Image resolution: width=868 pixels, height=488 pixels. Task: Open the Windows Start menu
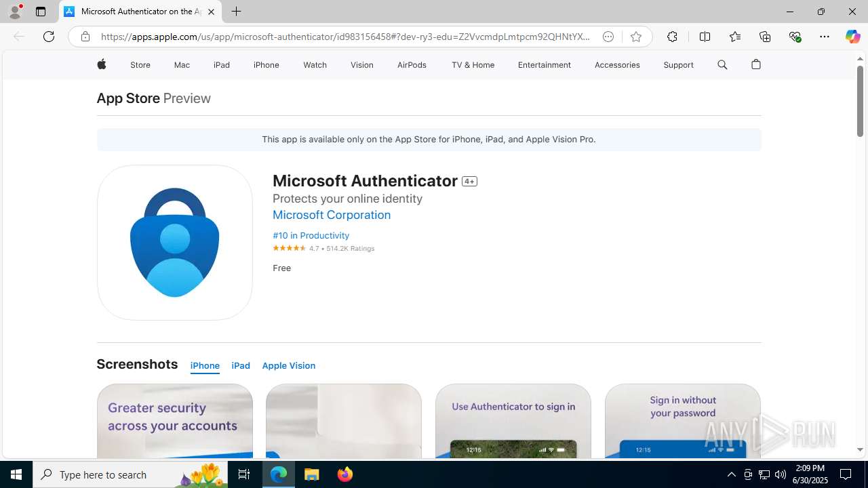coord(16,474)
